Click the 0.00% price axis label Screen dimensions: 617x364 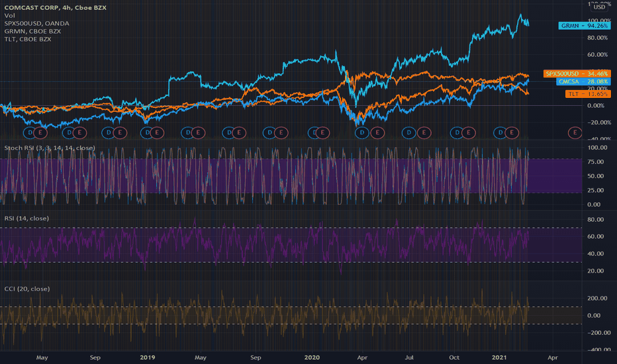[x=596, y=105]
